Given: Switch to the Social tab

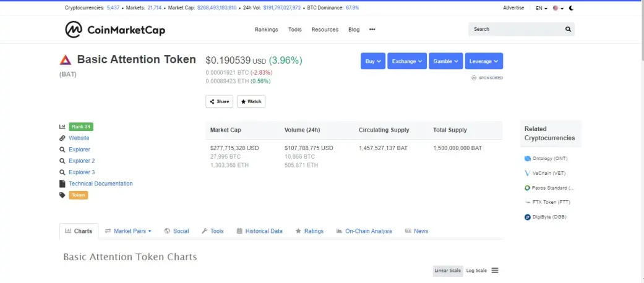Looking at the screenshot, I should [x=176, y=231].
